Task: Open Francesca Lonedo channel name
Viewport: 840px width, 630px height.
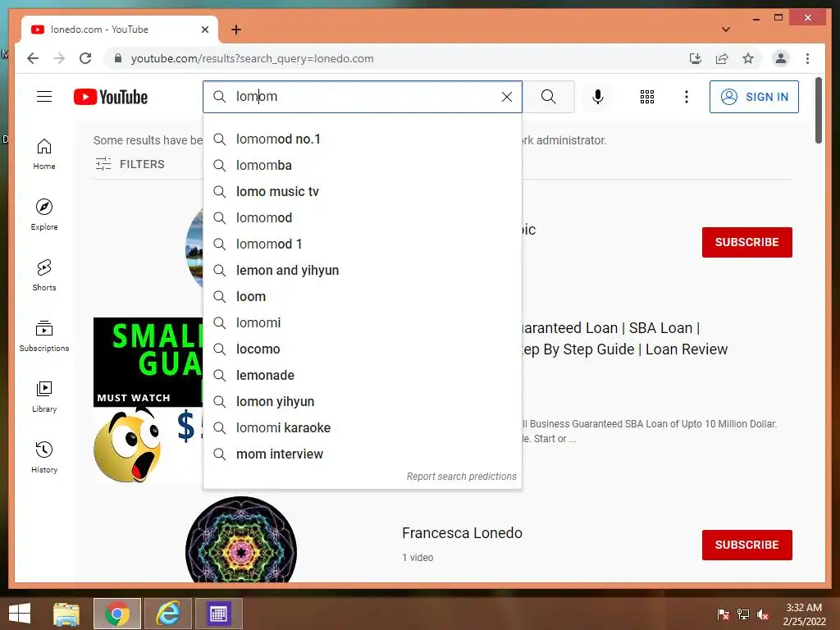Action: (x=462, y=533)
